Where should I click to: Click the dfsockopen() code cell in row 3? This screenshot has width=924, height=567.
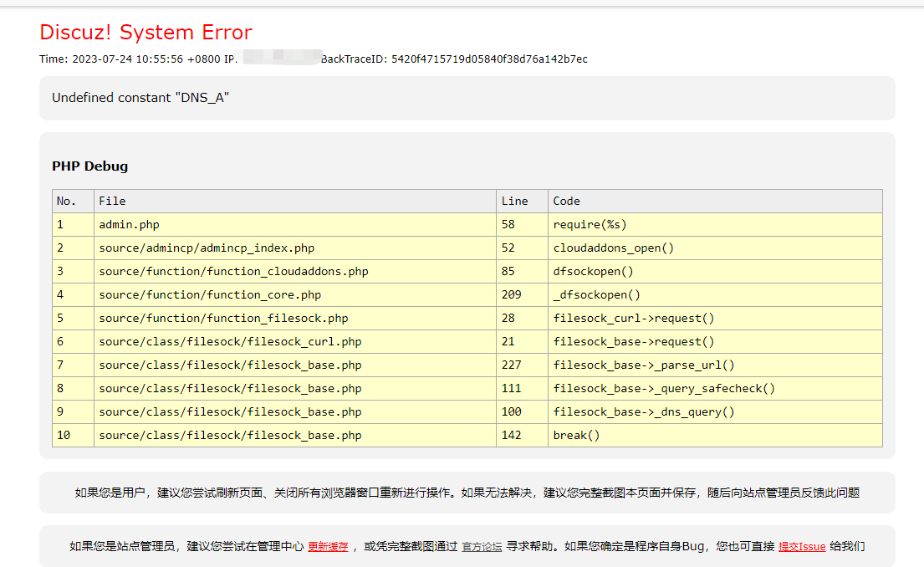(x=715, y=271)
